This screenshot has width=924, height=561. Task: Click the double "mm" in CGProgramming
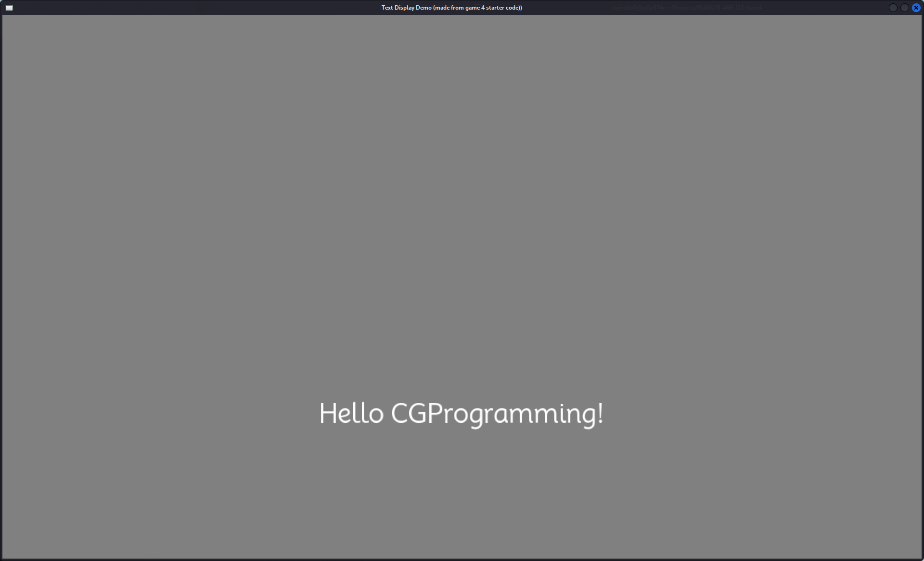[x=534, y=415]
